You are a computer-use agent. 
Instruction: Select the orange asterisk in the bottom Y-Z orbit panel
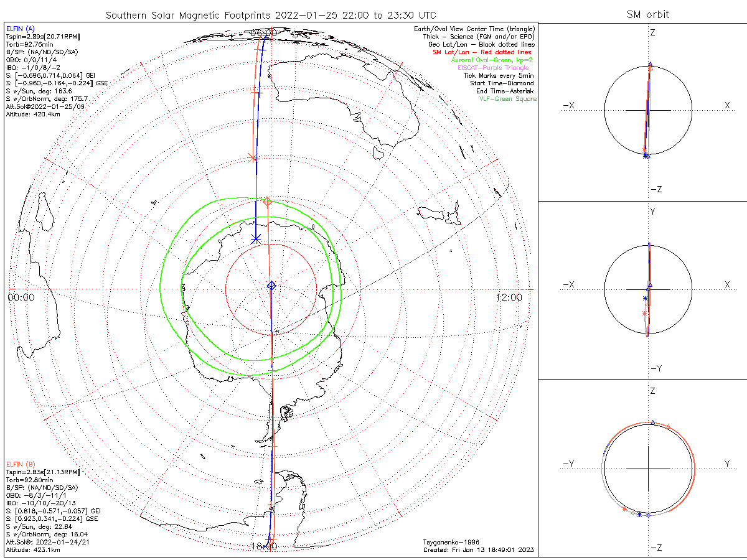[x=624, y=510]
